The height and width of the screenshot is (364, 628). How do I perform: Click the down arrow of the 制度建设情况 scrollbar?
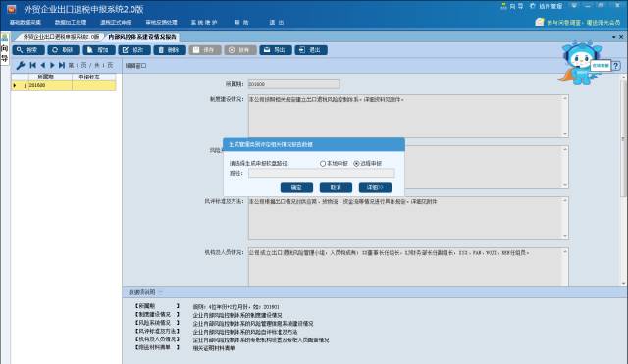565,134
